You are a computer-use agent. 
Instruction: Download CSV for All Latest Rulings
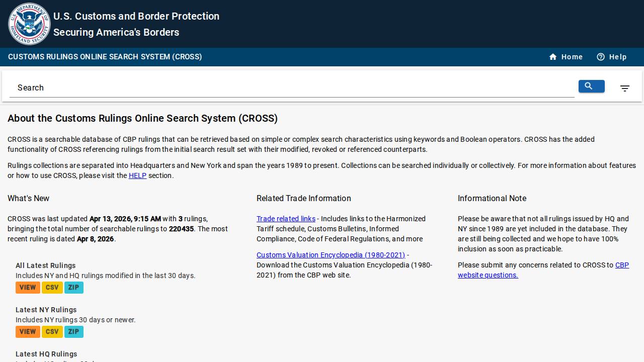[52, 288]
